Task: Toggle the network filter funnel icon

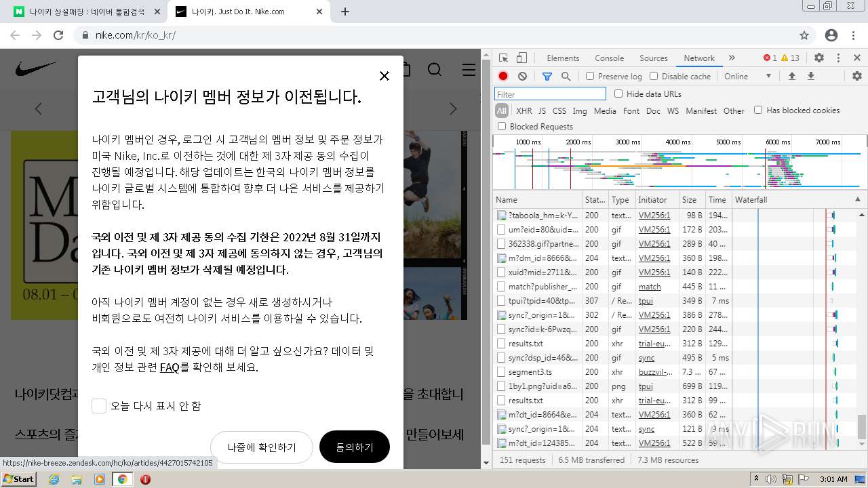Action: coord(547,76)
